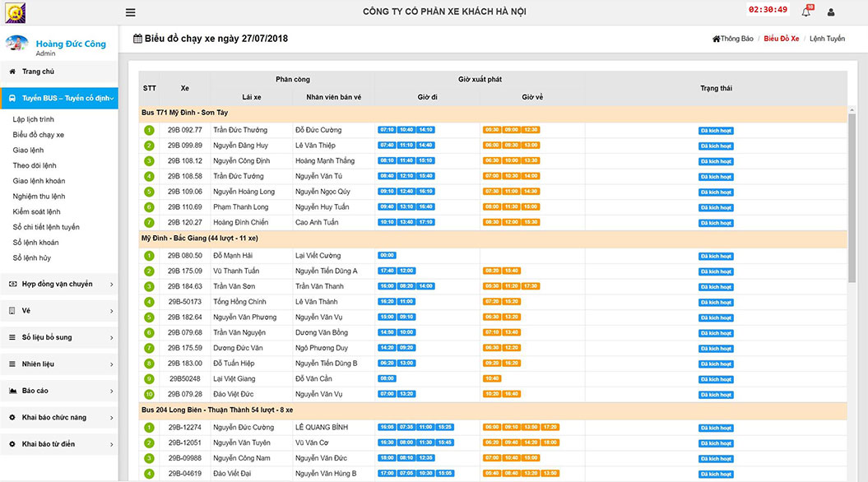Image resolution: width=868 pixels, height=482 pixels.
Task: Click the vertical scrollbar thumb
Action: 852,198
